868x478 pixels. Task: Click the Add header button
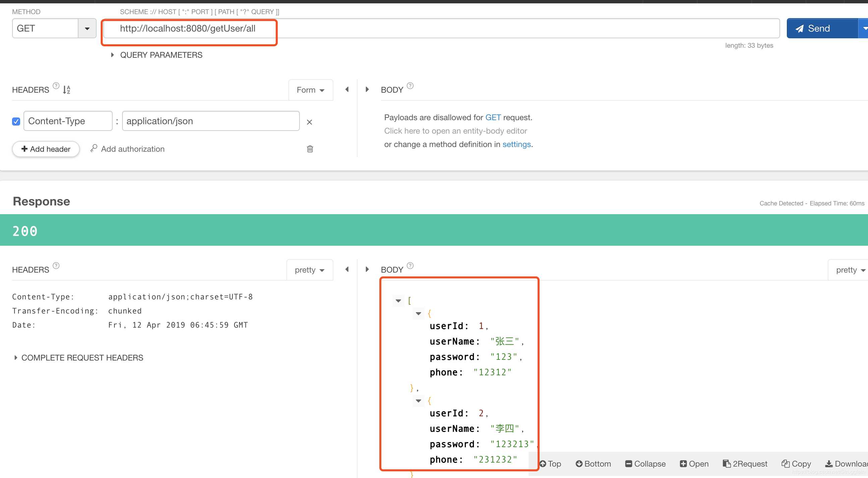click(x=46, y=149)
